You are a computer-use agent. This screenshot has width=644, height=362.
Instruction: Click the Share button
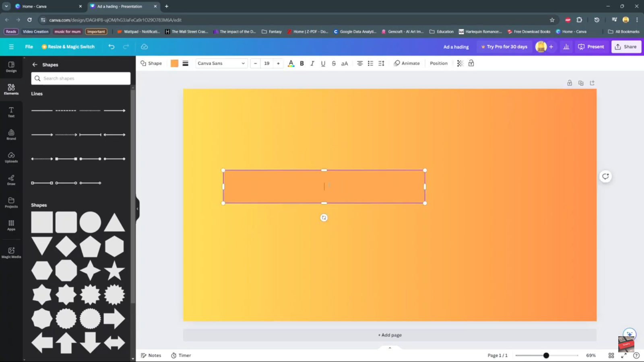pyautogui.click(x=626, y=47)
